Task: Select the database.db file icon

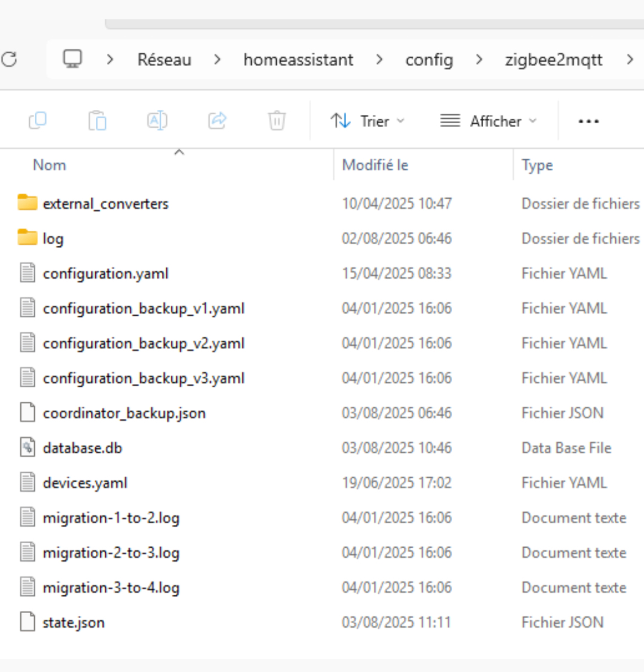Action: click(28, 447)
